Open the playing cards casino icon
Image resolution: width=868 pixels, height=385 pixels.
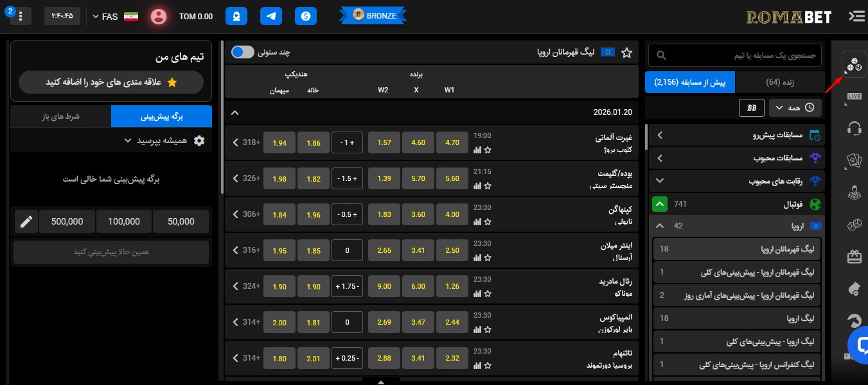coord(855,160)
